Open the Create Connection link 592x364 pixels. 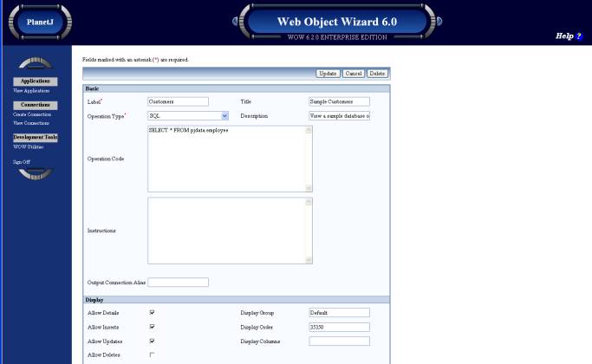(x=32, y=114)
